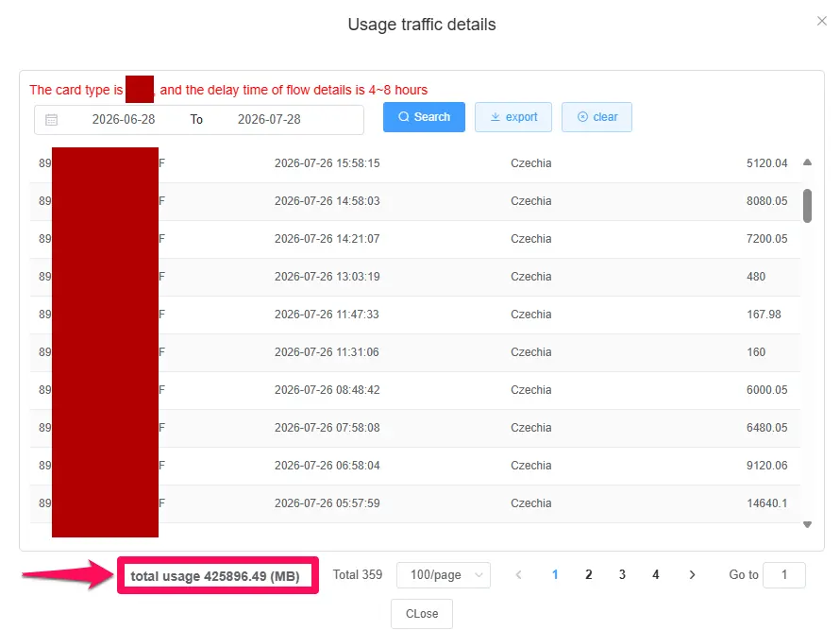The image size is (840, 630).
Task: Click usage value 6000.05
Action: [x=766, y=390]
